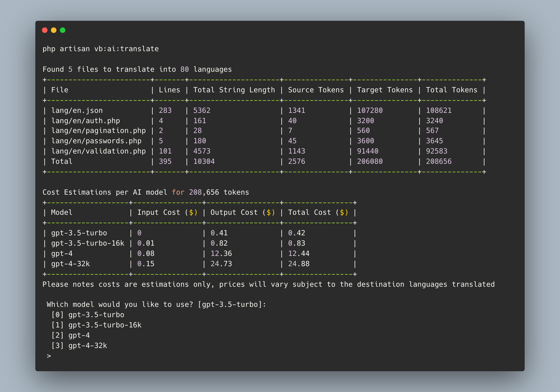The image size is (560, 392).
Task: Click the total string length value 10304
Action: click(x=204, y=162)
